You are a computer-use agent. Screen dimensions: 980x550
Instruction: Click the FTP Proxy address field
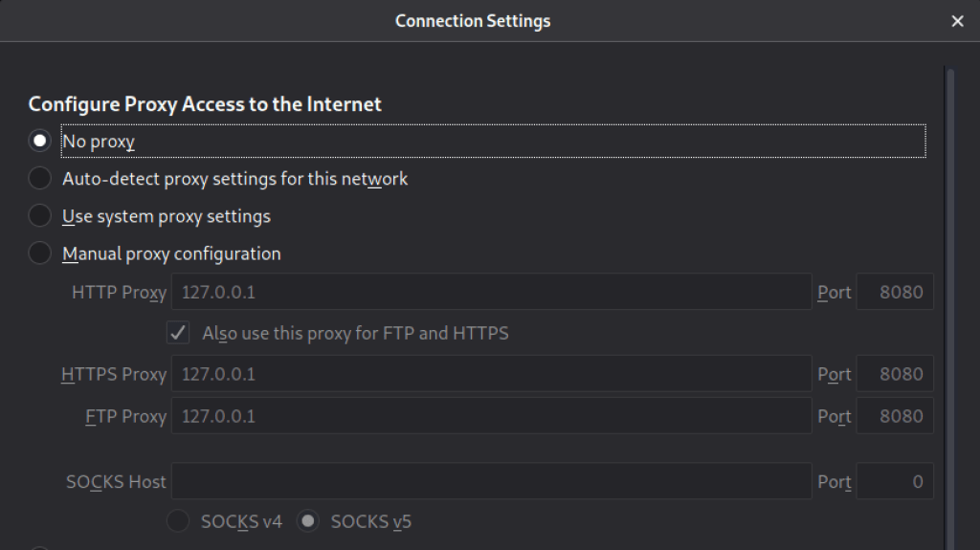click(x=491, y=416)
